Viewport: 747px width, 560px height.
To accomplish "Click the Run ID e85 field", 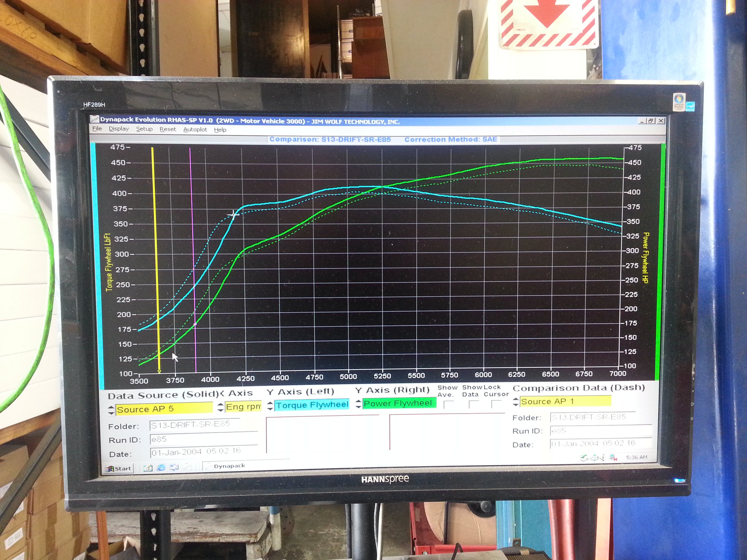I will 203,439.
